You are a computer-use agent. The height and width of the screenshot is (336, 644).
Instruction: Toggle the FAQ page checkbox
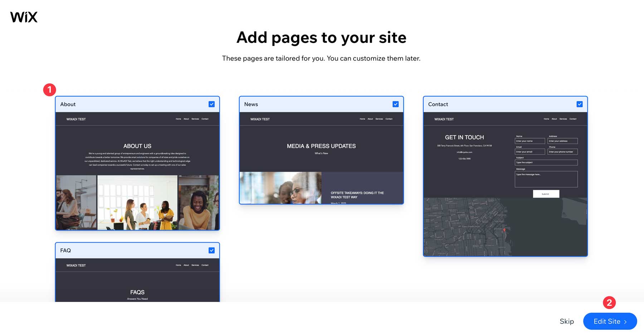[x=212, y=250]
